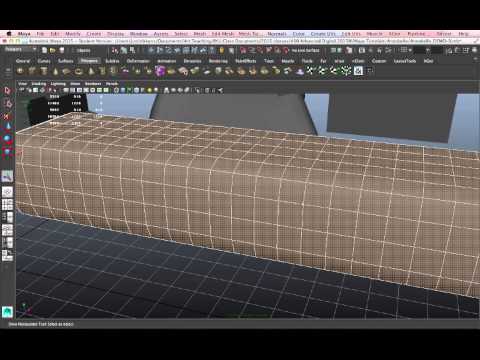Save the scene using the status line icon
The image size is (480, 360).
coord(62,50)
